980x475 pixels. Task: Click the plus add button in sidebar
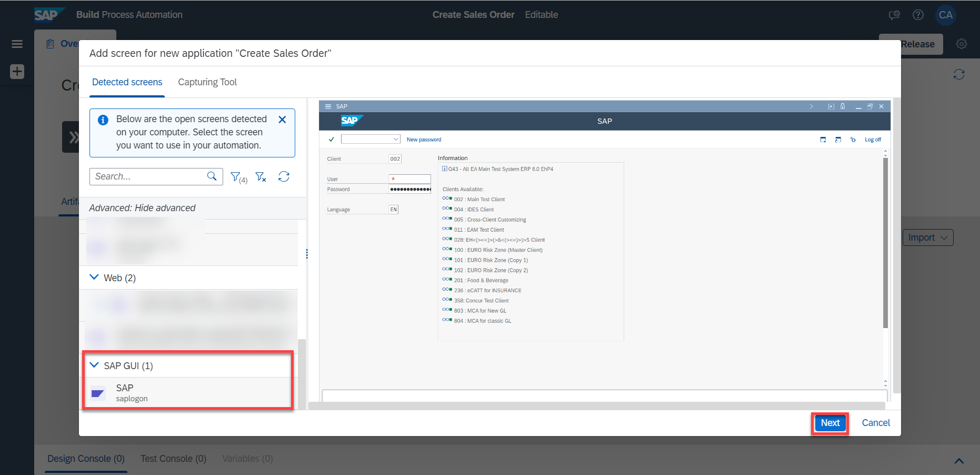click(x=17, y=72)
